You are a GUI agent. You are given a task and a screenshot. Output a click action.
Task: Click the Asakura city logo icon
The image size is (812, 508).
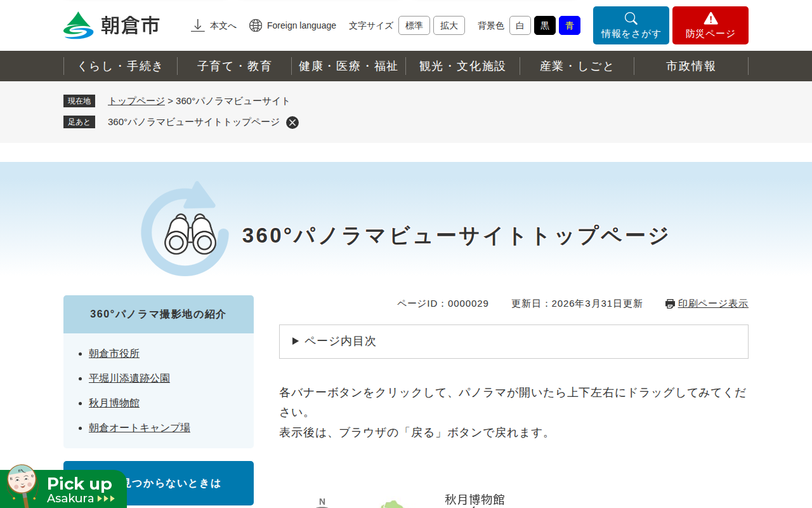click(78, 25)
